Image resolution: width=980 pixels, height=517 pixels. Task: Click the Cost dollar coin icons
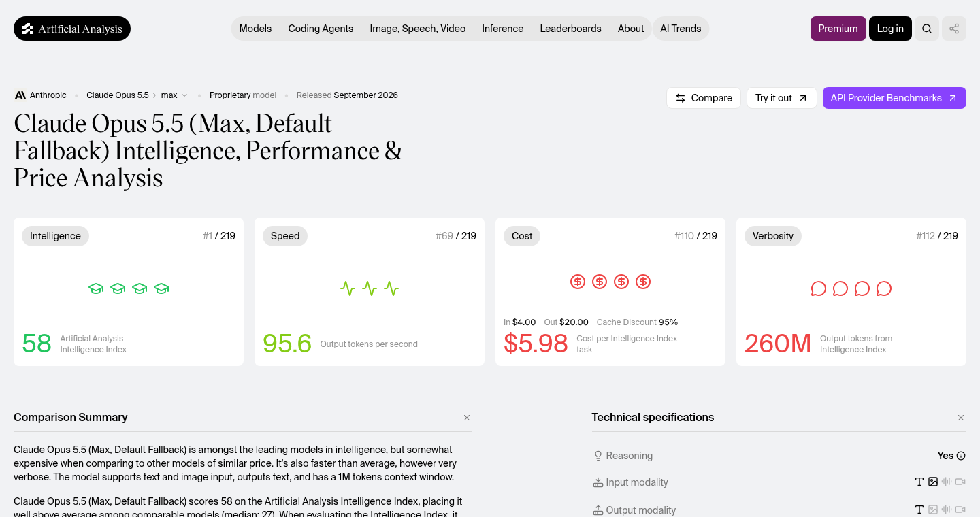click(x=610, y=282)
